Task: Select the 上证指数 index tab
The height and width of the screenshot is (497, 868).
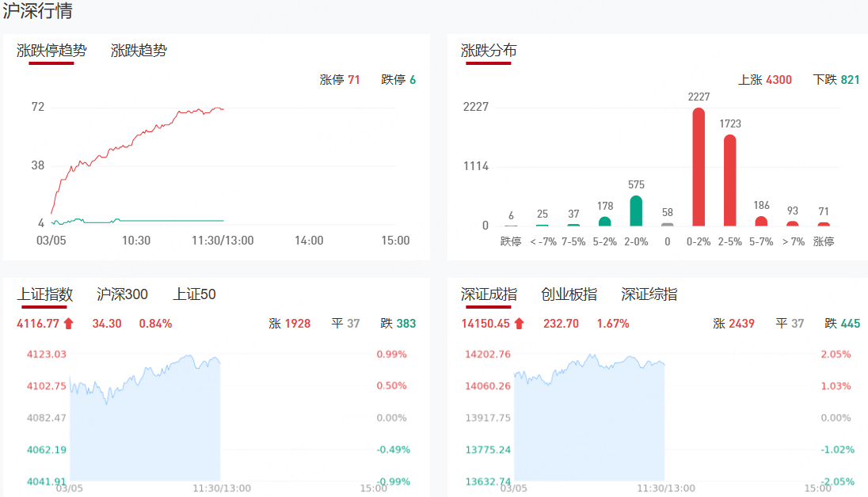Action: click(45, 294)
